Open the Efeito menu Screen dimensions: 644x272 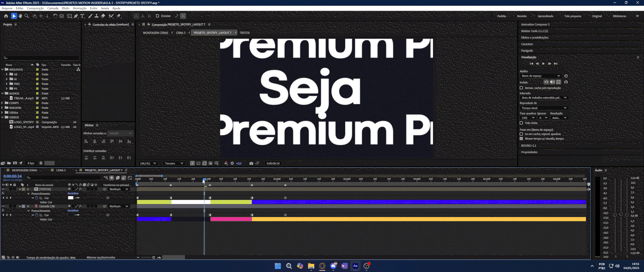pos(65,8)
